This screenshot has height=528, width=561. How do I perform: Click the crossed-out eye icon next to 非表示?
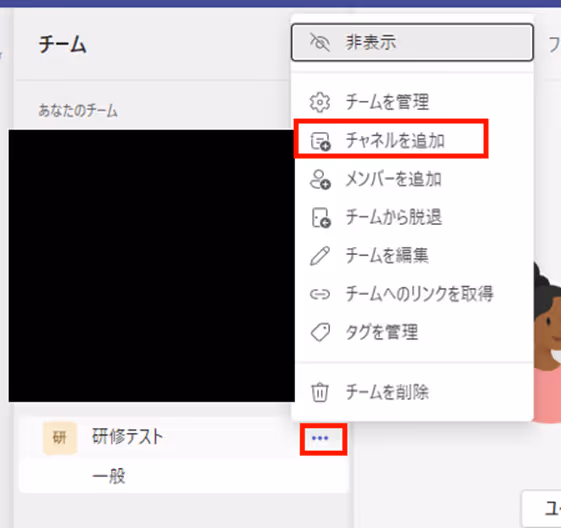319,43
